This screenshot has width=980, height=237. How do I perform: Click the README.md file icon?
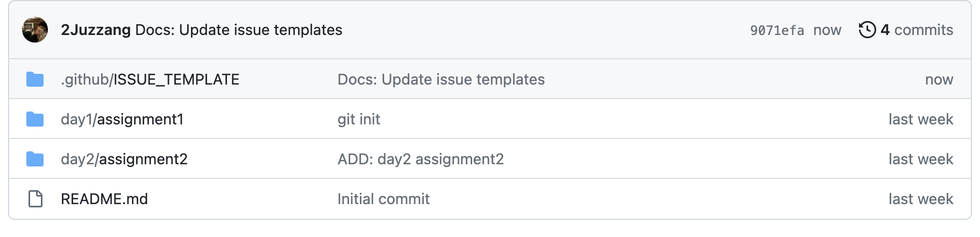35,199
